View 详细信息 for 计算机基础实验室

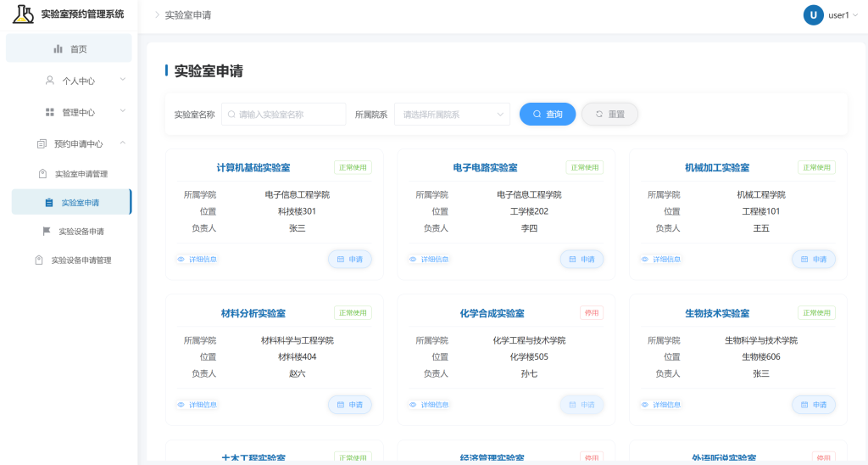(x=197, y=260)
